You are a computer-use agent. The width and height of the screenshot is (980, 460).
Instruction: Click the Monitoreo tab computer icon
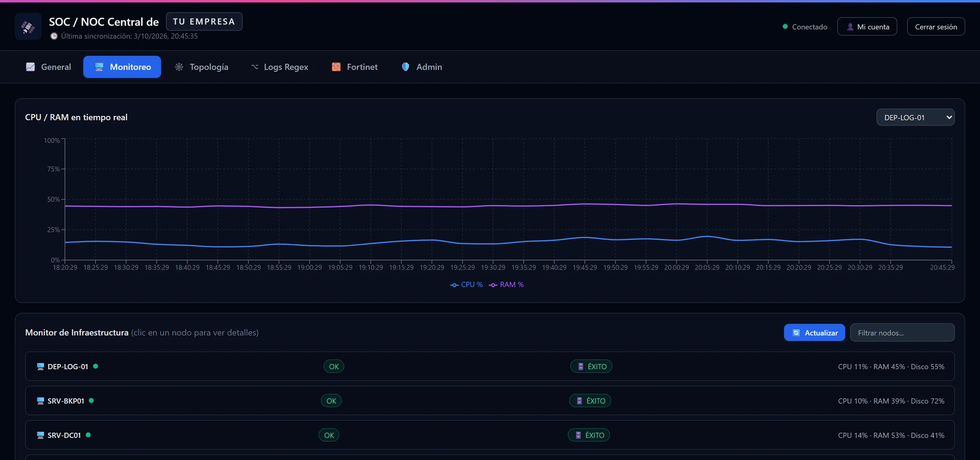point(99,67)
